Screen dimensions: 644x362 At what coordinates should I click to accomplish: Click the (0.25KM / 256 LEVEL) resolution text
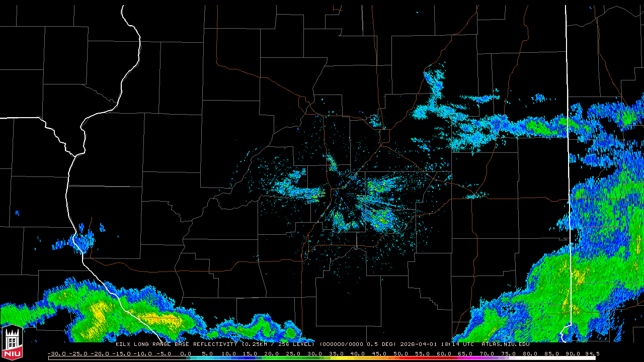pos(280,344)
